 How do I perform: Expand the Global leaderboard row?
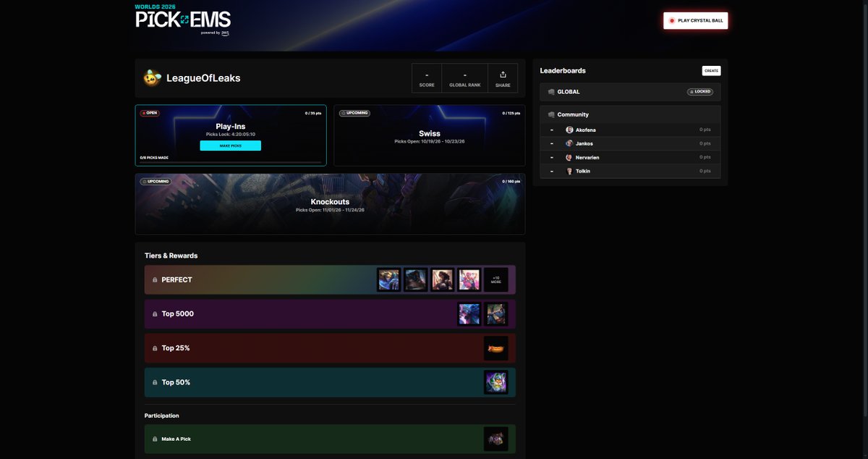pyautogui.click(x=630, y=92)
